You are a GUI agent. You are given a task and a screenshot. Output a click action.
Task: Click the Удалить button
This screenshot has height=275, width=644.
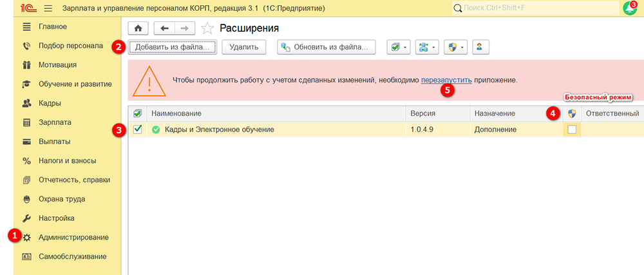pyautogui.click(x=244, y=47)
